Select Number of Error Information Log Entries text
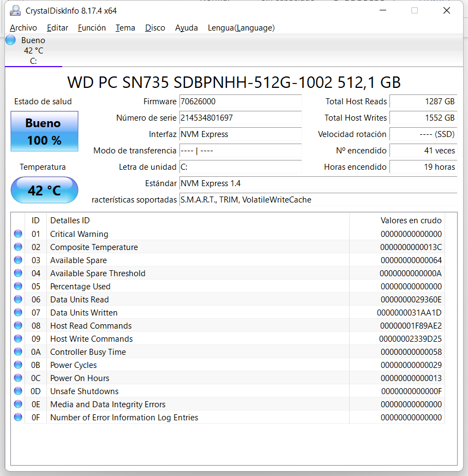The width and height of the screenshot is (468, 476). click(124, 418)
